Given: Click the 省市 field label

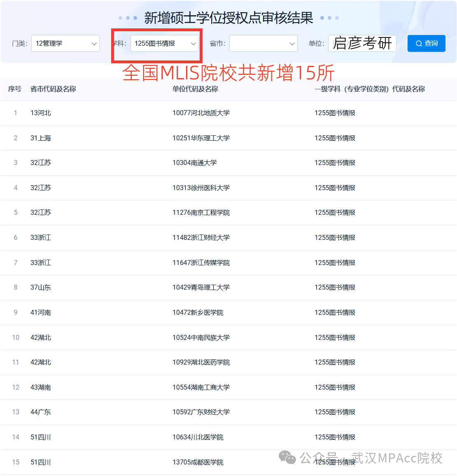Looking at the screenshot, I should pyautogui.click(x=217, y=44).
